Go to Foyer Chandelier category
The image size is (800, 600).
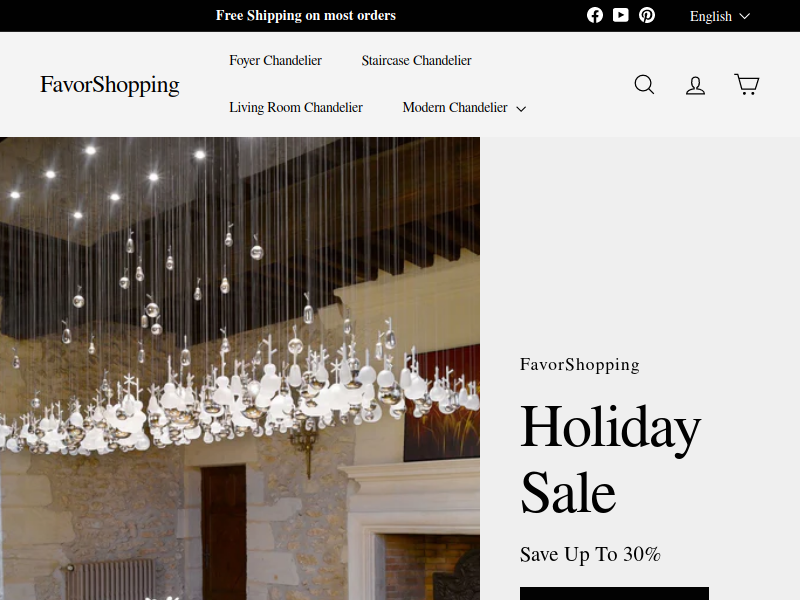click(x=276, y=60)
